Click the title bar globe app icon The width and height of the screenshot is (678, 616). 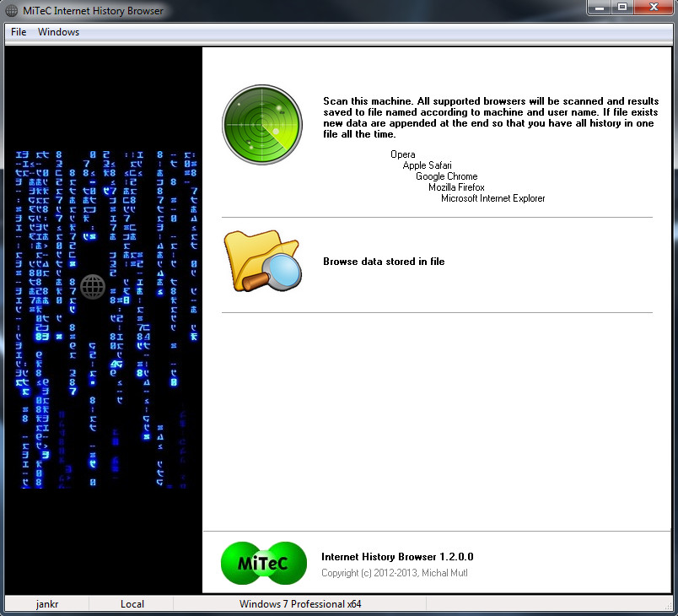tap(11, 10)
